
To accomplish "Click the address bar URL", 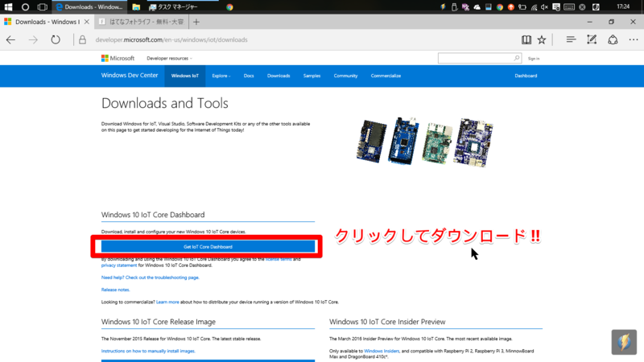I will 171,39.
